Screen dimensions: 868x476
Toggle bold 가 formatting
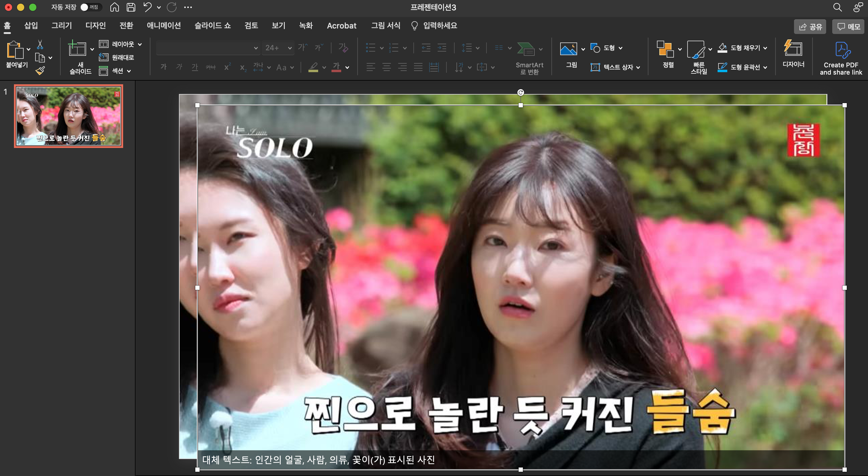click(x=163, y=67)
